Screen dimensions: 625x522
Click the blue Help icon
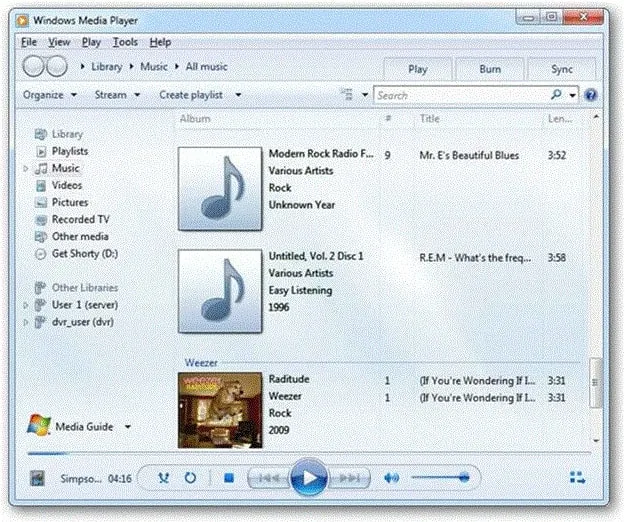[x=591, y=95]
